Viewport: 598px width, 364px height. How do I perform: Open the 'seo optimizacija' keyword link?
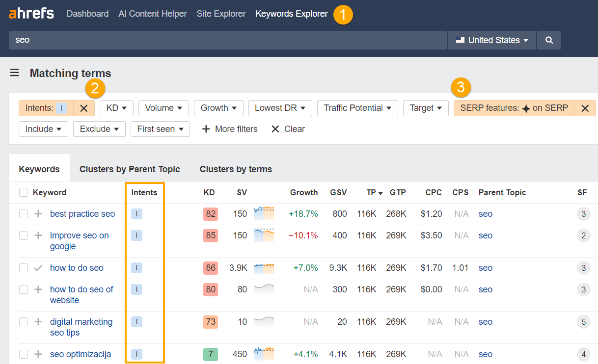(80, 354)
